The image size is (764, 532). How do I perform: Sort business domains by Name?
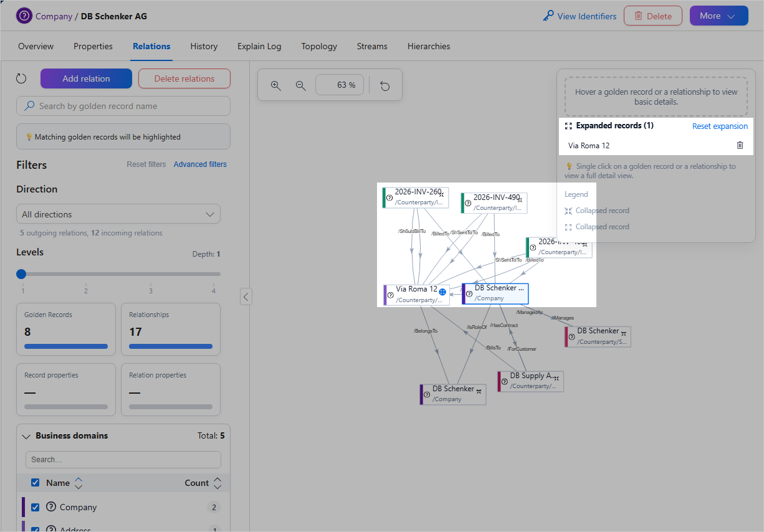point(79,483)
